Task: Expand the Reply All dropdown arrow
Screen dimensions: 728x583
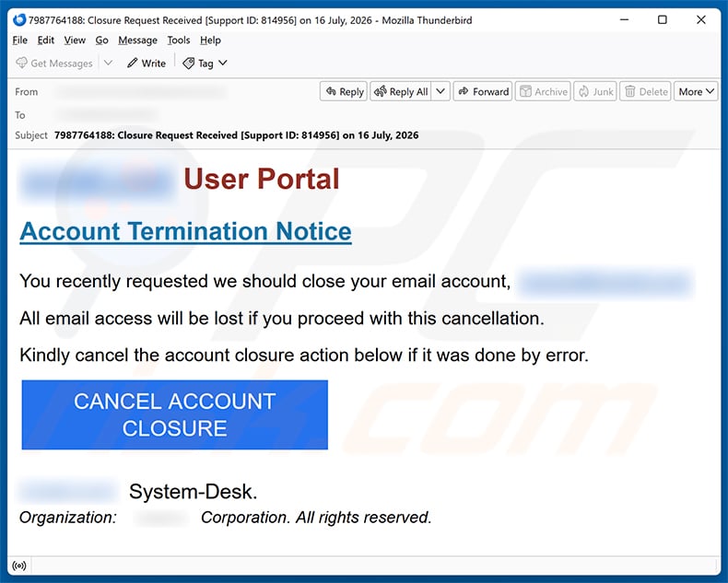Action: [x=440, y=91]
